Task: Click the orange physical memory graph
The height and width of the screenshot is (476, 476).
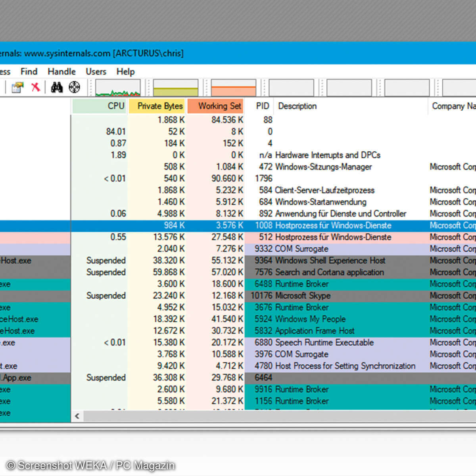Action: [234, 88]
